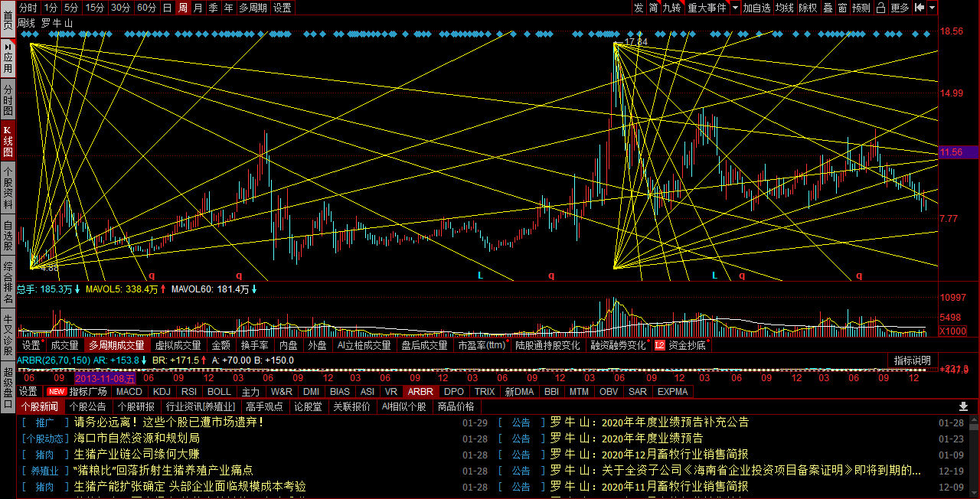The image size is (980, 499).
Task: Click the 发 toolbar button
Action: (639, 8)
